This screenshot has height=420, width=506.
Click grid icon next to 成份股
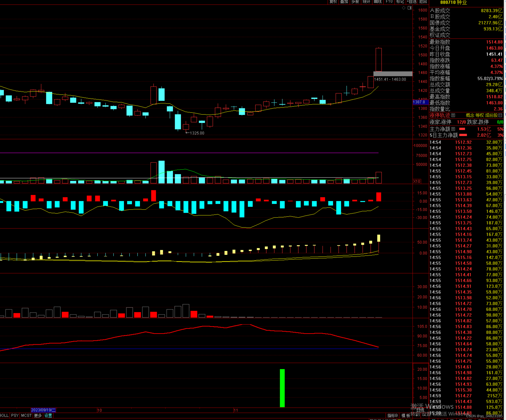pyautogui.click(x=500, y=115)
